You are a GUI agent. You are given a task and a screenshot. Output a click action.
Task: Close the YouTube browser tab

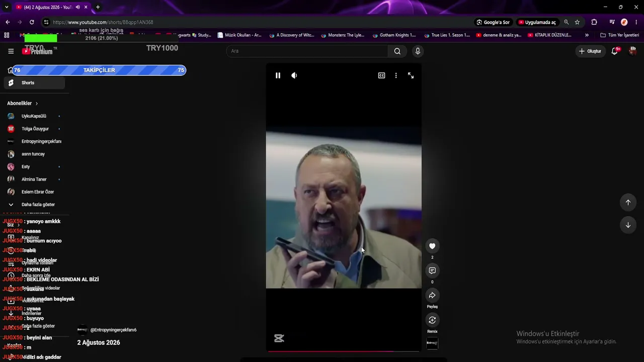click(86, 7)
